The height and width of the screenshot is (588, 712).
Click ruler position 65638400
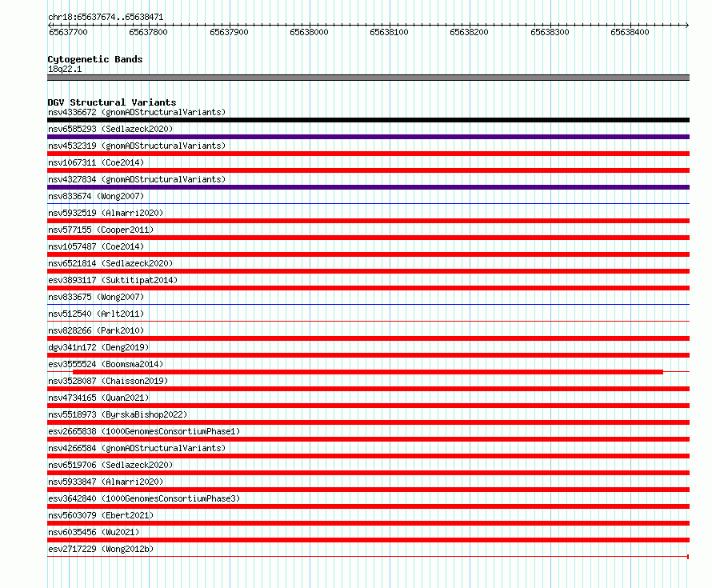[x=630, y=32]
